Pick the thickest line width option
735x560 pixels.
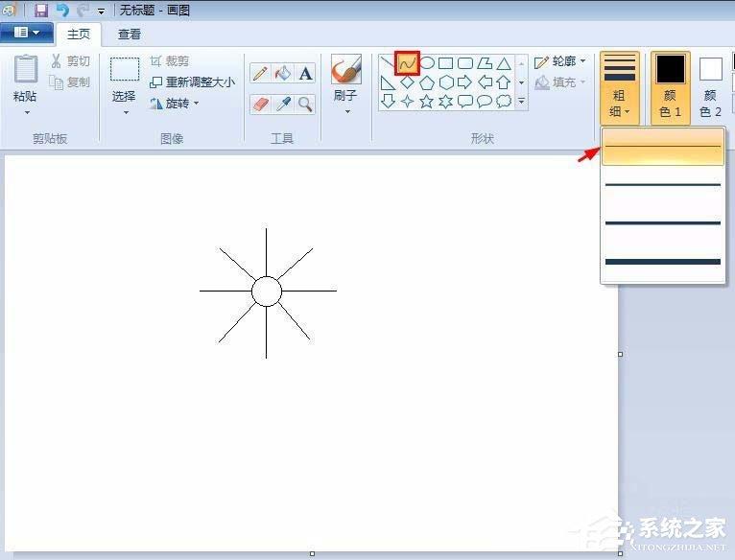pyautogui.click(x=663, y=262)
